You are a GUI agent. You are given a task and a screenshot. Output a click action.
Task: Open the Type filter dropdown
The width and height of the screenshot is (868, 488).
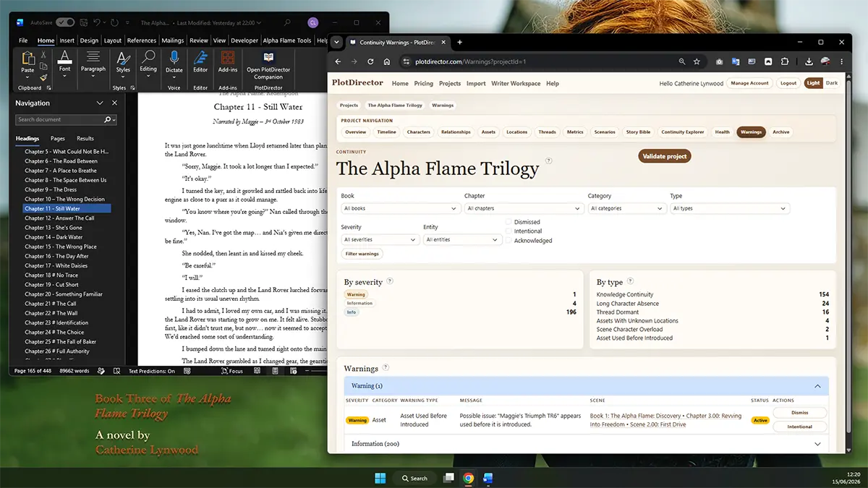[730, 208]
